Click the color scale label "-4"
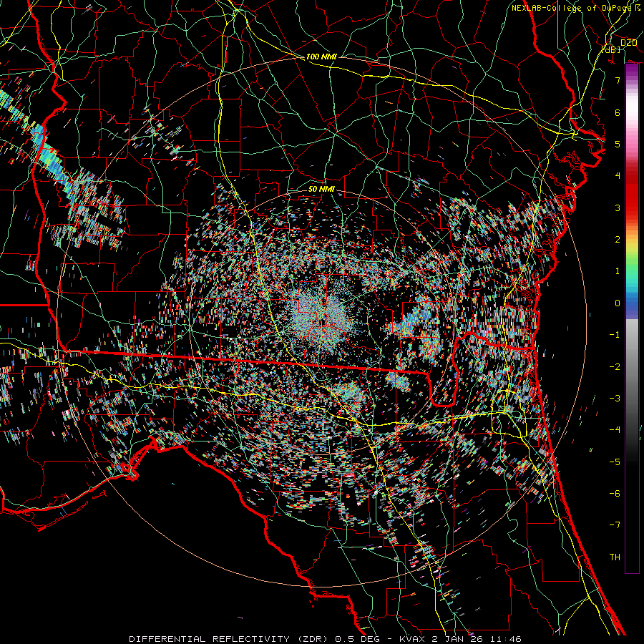The width and height of the screenshot is (644, 644). [x=615, y=430]
